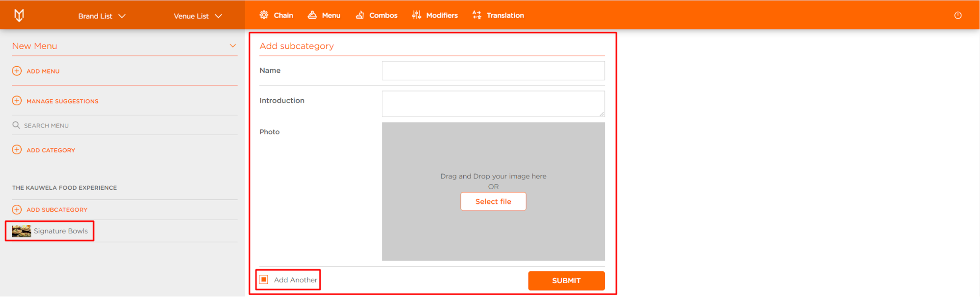
Task: Click the Translation icon
Action: (x=477, y=15)
